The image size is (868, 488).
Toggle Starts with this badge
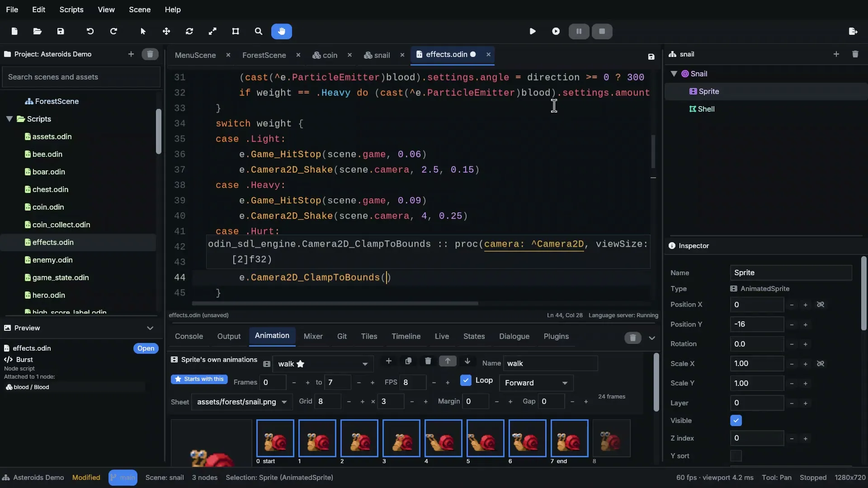point(199,379)
